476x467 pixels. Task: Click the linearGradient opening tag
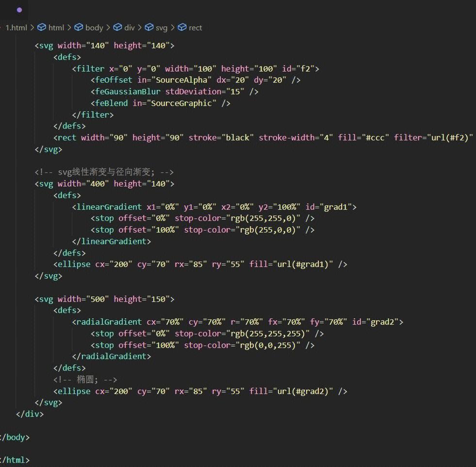(x=214, y=207)
